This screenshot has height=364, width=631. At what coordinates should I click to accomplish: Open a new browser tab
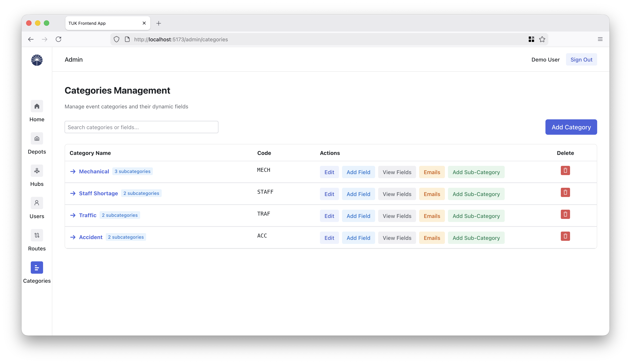[x=159, y=23]
